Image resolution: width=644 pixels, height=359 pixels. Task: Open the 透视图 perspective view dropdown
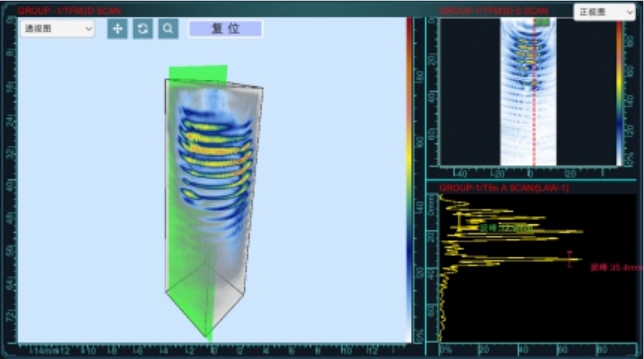click(x=57, y=29)
